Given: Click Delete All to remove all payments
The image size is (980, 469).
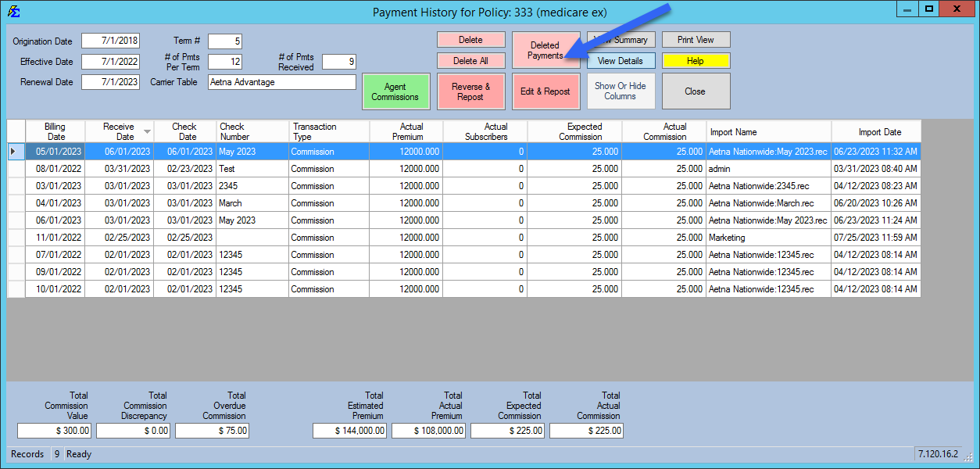Looking at the screenshot, I should coord(470,61).
